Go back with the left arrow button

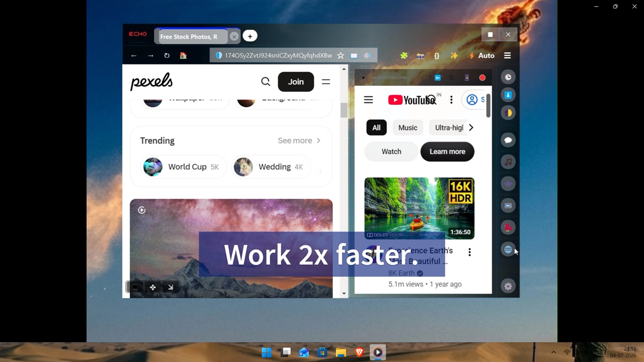[x=134, y=56]
